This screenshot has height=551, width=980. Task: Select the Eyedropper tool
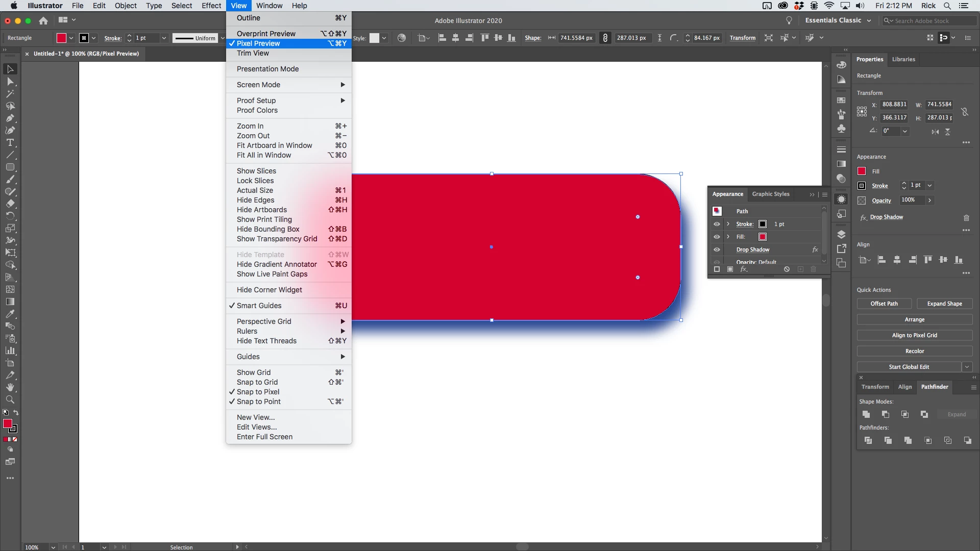pyautogui.click(x=10, y=314)
